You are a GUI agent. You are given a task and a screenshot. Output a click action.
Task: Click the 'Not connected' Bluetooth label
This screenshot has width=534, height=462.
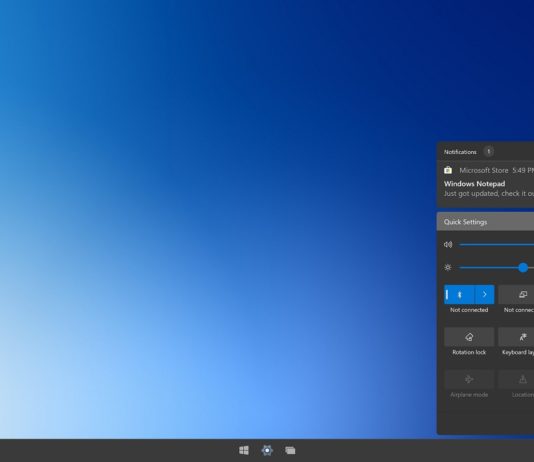click(469, 310)
